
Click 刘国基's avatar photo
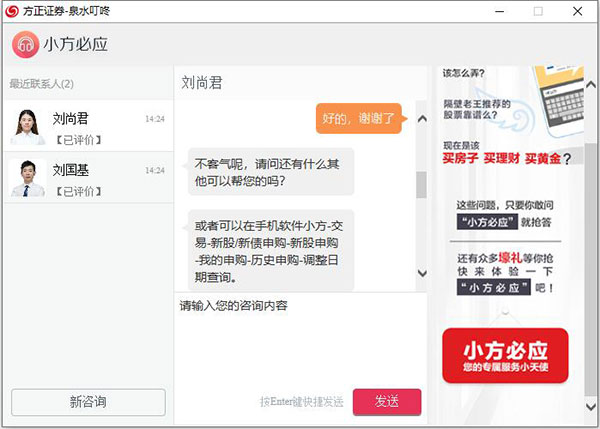click(x=27, y=178)
